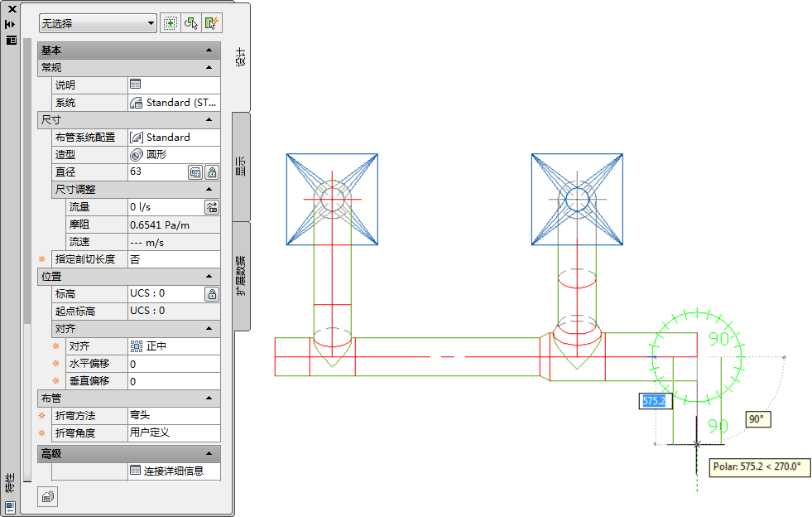Toggle palette auto-hide arrows icon

click(x=11, y=24)
